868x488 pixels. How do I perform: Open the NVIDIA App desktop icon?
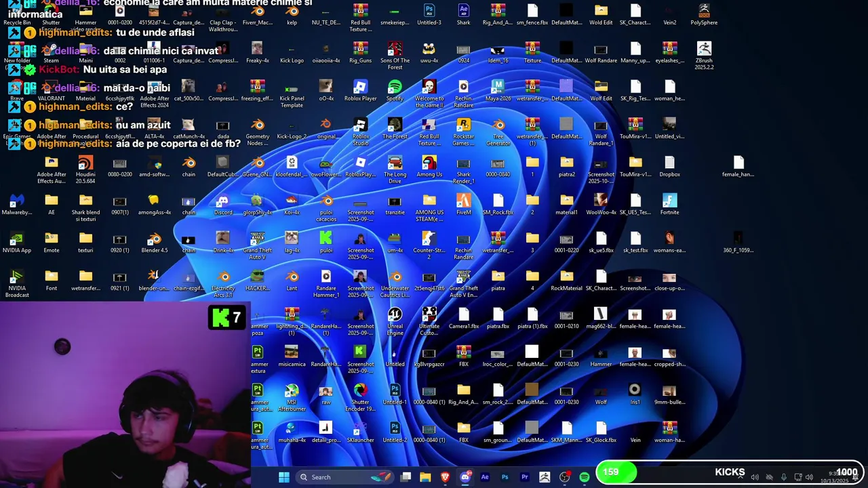(17, 243)
